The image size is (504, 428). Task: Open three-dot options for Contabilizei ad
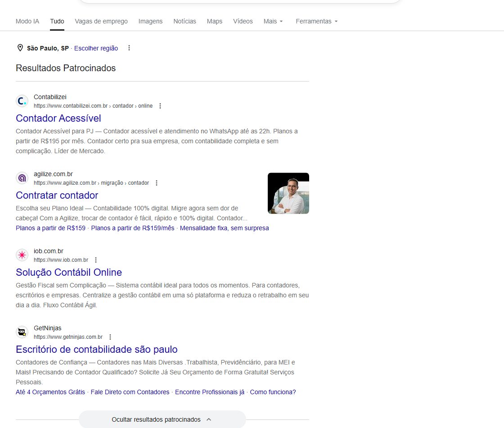[160, 106]
